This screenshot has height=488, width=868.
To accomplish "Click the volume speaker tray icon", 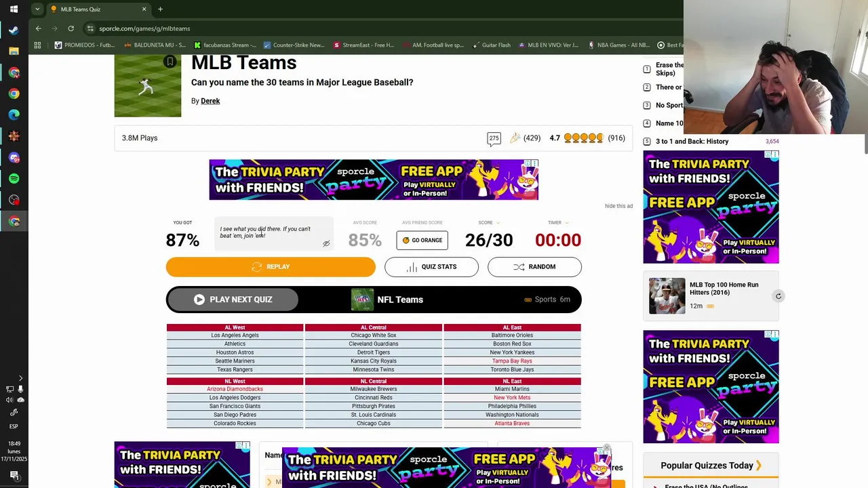I will click(9, 400).
